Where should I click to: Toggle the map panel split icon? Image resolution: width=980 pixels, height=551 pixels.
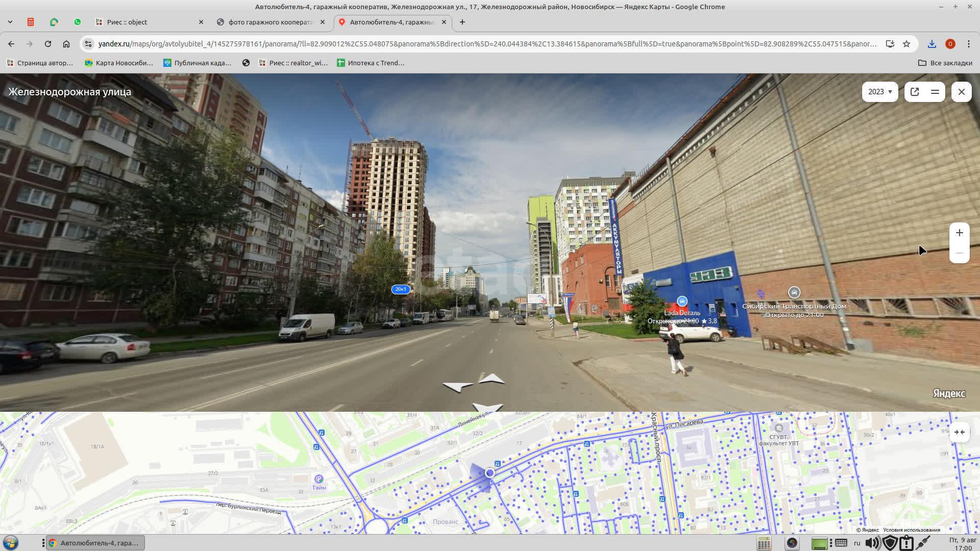pyautogui.click(x=935, y=92)
